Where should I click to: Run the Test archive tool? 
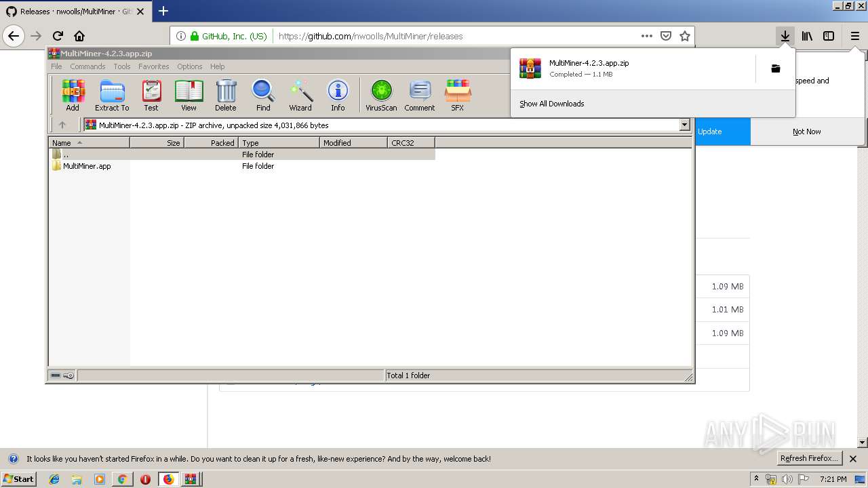(x=151, y=95)
